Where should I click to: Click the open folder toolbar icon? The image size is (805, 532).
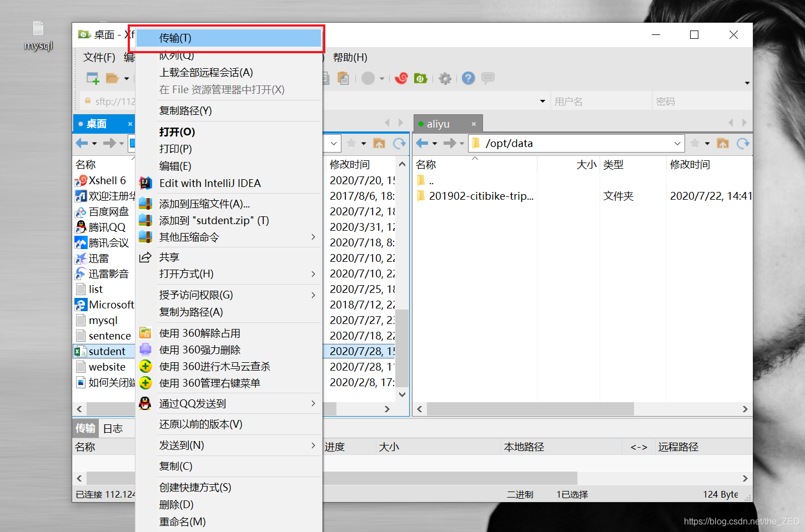113,78
